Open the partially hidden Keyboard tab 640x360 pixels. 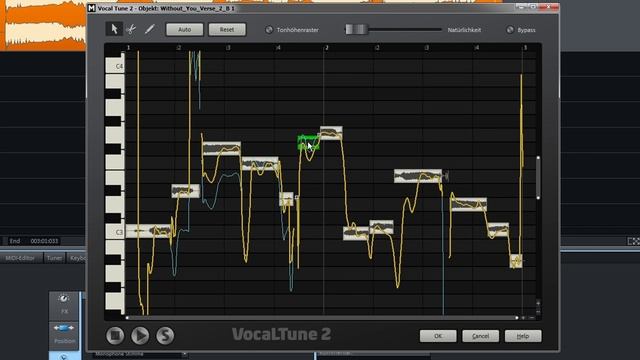click(77, 258)
